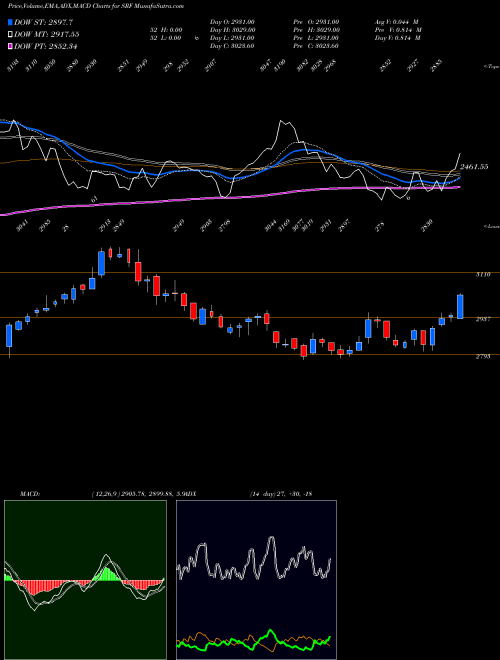Click the white price line peak on EMA chart
Image resolution: width=500 pixels, height=660 pixels.
[281, 122]
